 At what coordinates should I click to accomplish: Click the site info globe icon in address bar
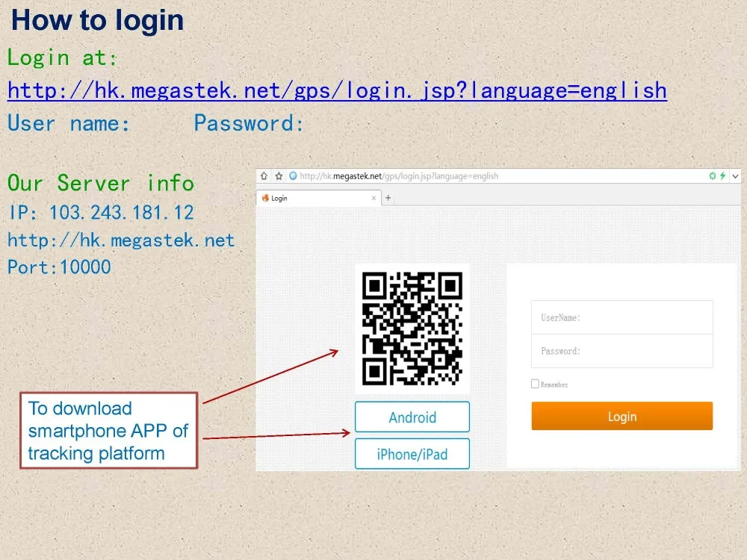[293, 175]
